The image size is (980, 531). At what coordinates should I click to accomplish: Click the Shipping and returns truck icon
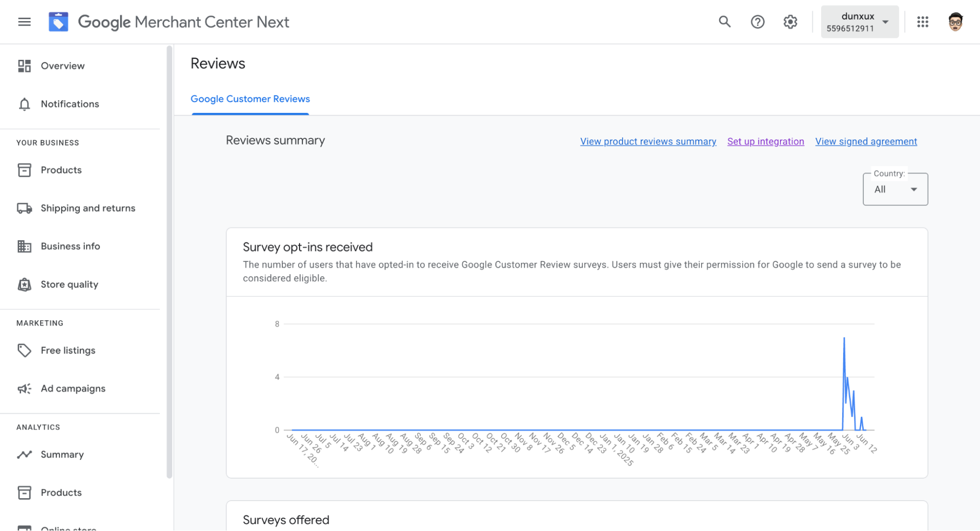pyautogui.click(x=25, y=208)
